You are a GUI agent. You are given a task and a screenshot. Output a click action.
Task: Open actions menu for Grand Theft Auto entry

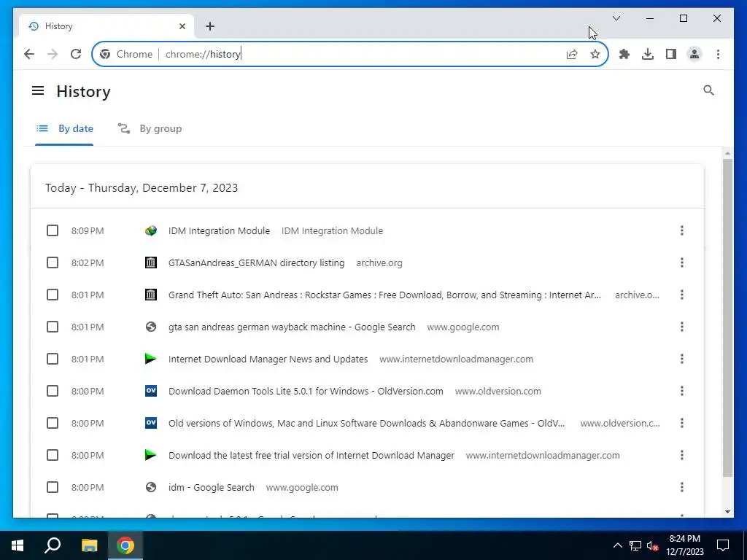point(682,295)
